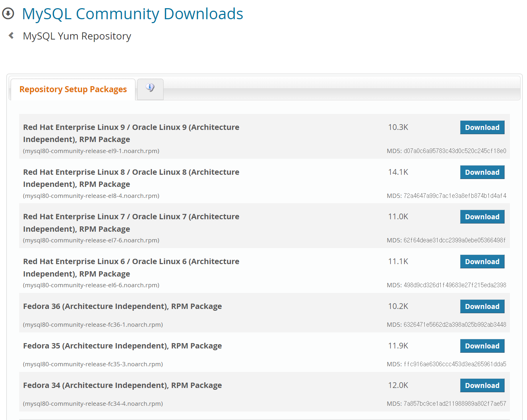
Task: Click the MD5 hash starting with 72a4647a
Action: click(455, 196)
